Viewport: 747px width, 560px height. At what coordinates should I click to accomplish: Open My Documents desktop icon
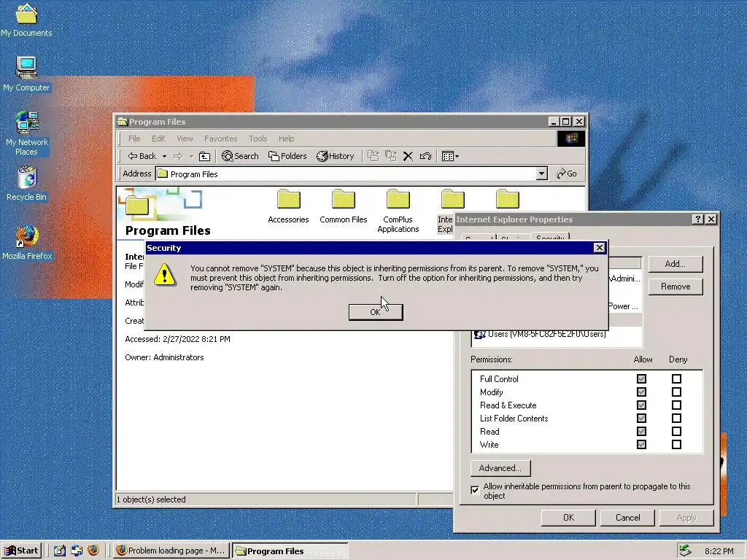click(26, 20)
